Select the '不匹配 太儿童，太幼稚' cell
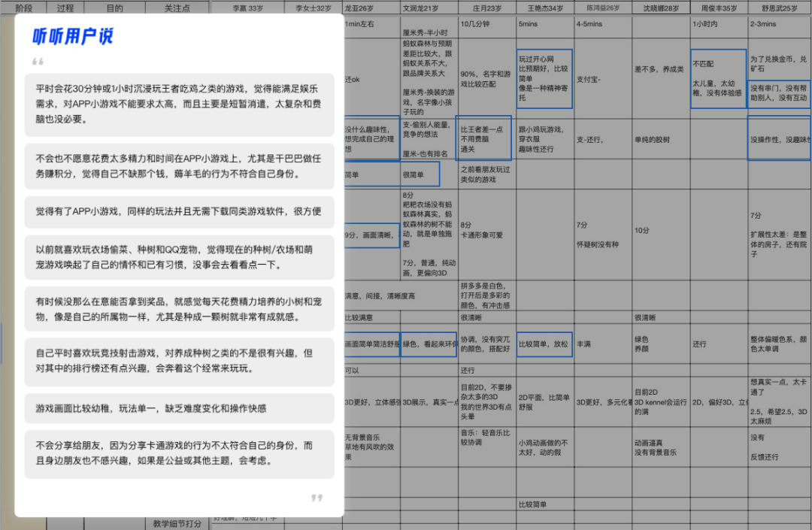 [719, 79]
